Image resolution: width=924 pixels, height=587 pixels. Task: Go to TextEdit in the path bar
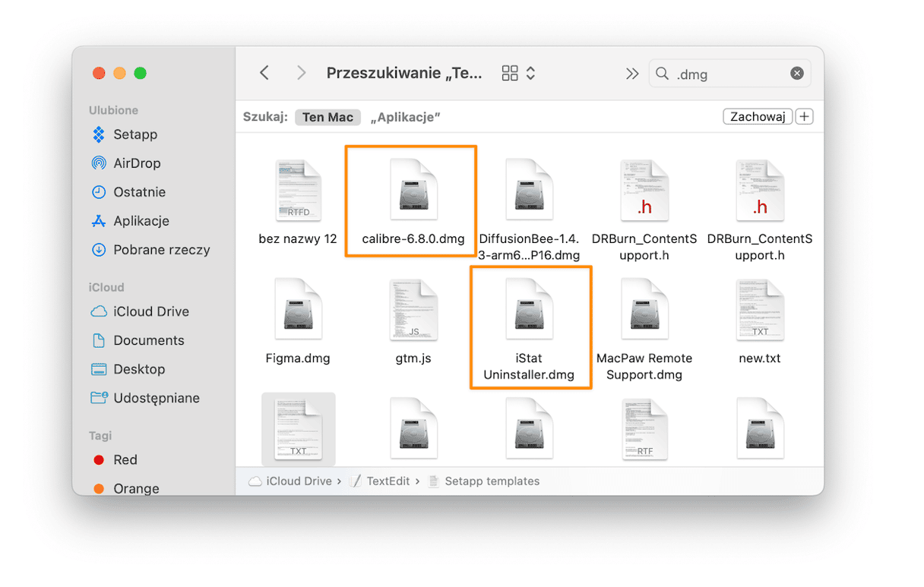(380, 481)
